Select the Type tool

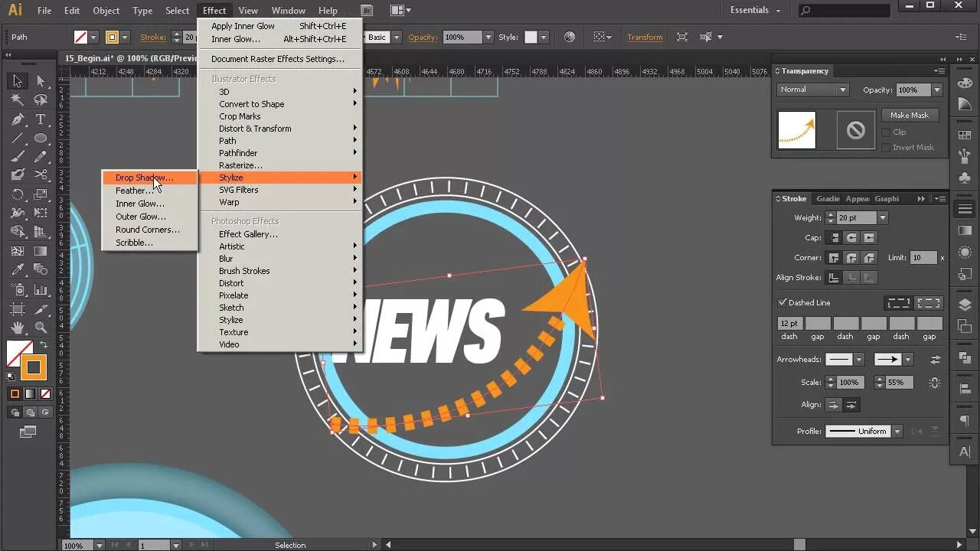tap(41, 119)
